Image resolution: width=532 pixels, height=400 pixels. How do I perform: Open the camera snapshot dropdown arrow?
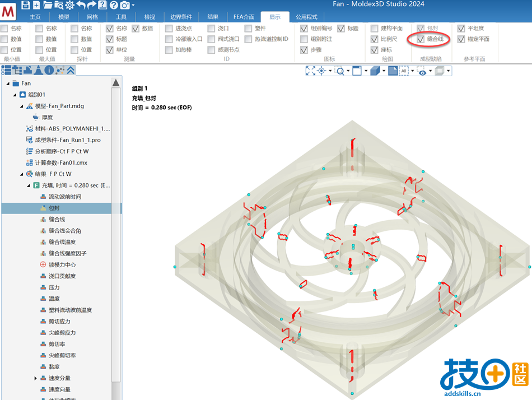tap(133, 5)
